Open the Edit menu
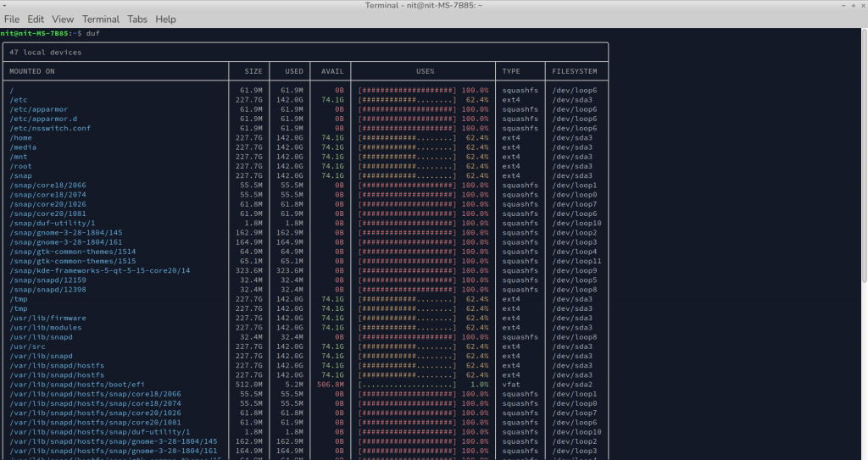This screenshot has width=868, height=460. pyautogui.click(x=36, y=19)
